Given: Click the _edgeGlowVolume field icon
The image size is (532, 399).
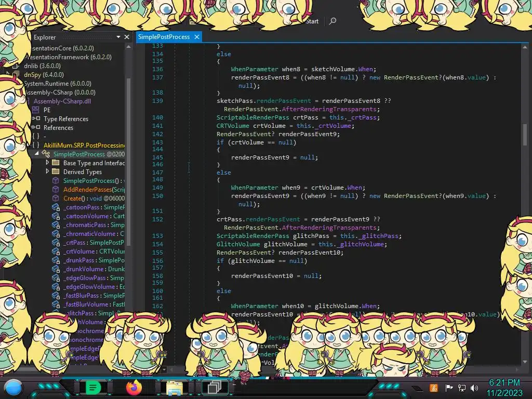Looking at the screenshot, I should tap(56, 286).
